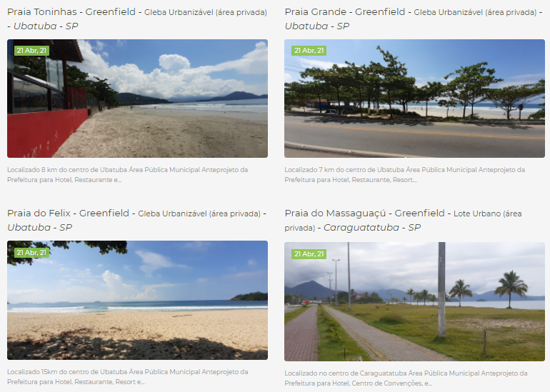Open the Praia Grande Greenfield listing title
The image size is (550, 392).
[x=413, y=19]
